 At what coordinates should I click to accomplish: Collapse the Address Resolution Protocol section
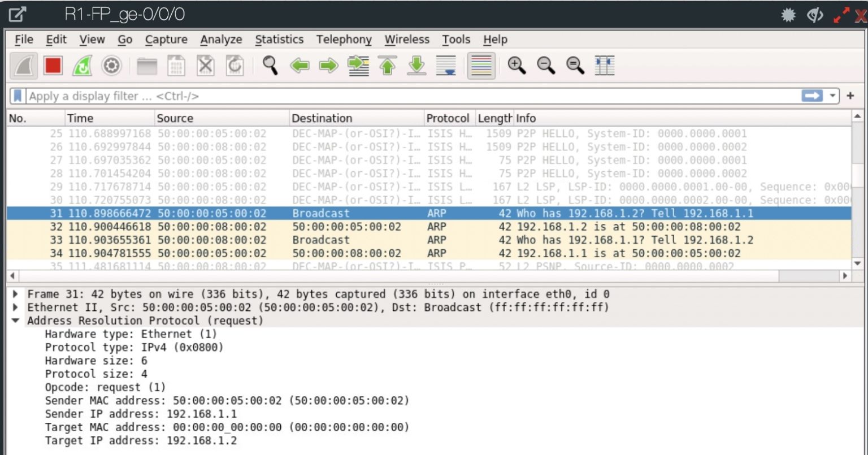[15, 320]
